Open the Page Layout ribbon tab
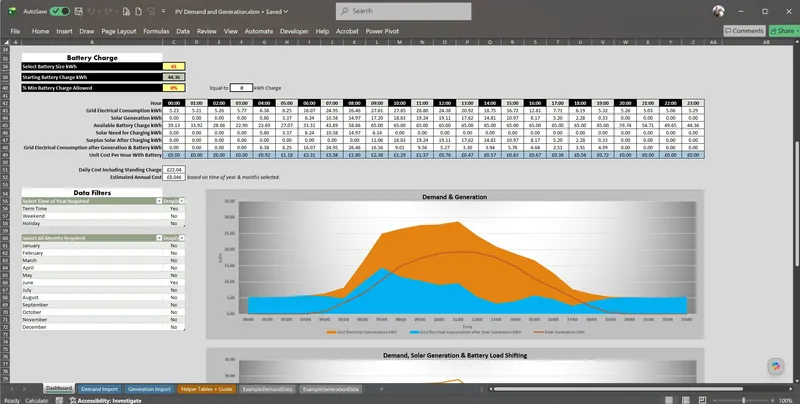Viewport: 800px width, 404px height. pos(118,31)
